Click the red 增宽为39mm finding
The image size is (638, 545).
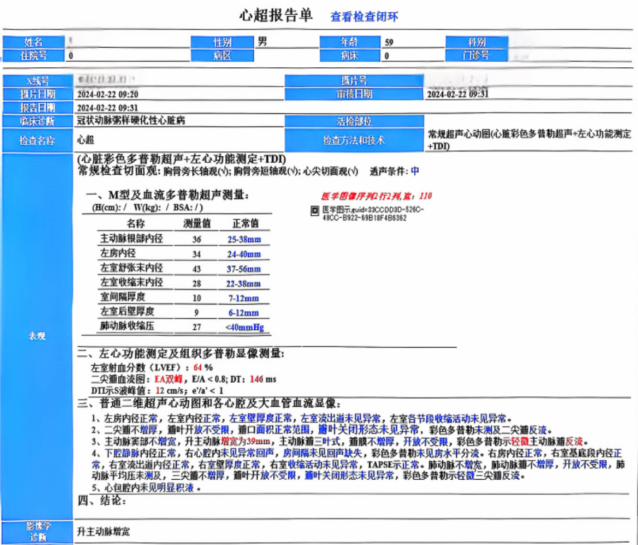[x=245, y=442]
